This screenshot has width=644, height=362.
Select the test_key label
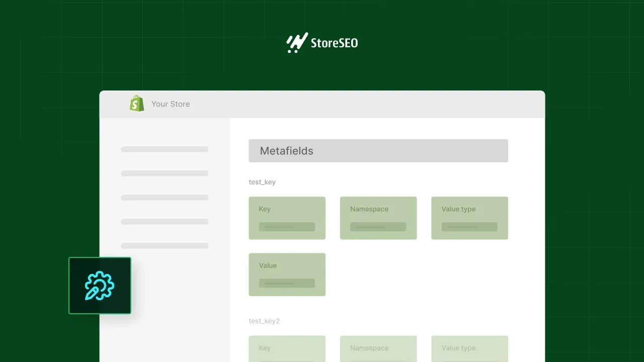pos(262,182)
